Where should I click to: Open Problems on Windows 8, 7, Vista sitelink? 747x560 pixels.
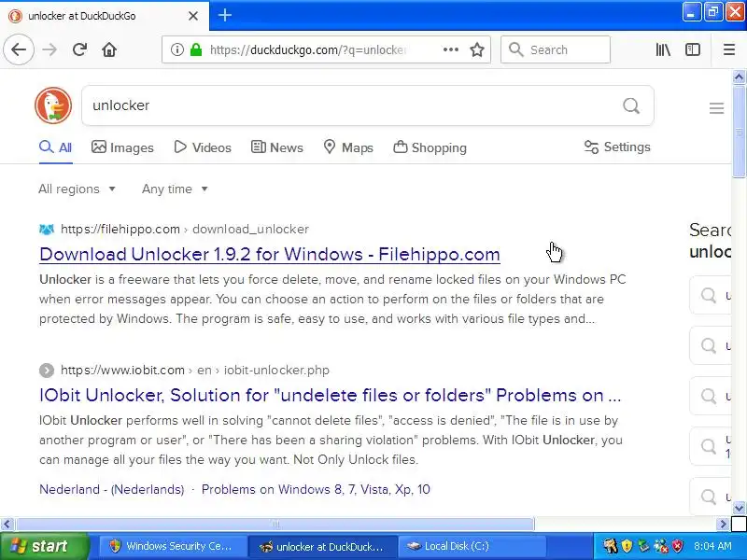(316, 489)
